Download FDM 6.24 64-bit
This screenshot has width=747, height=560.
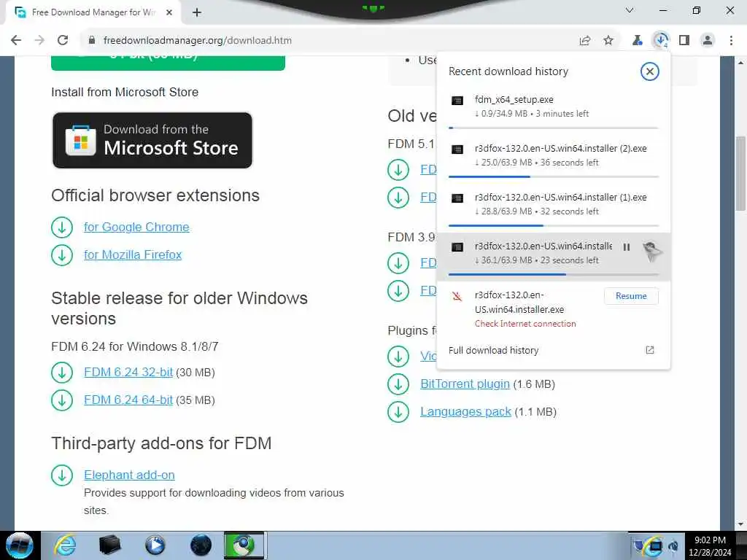128,400
